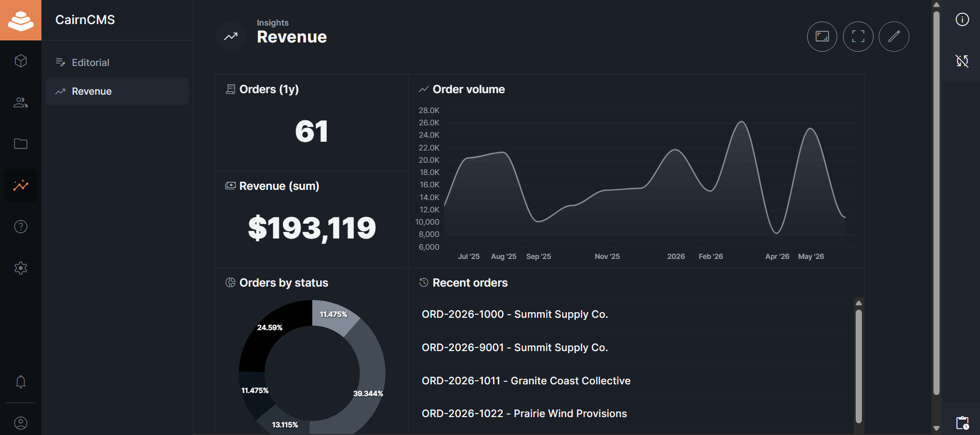Click the Recent orders list scrollbar thumb
The width and height of the screenshot is (980, 435).
(x=859, y=366)
